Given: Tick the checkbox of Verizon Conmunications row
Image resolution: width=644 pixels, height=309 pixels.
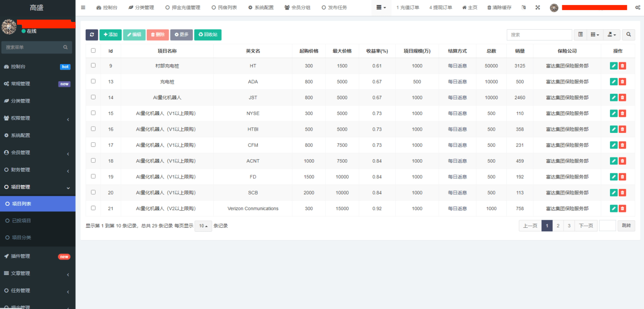Looking at the screenshot, I should tap(93, 208).
